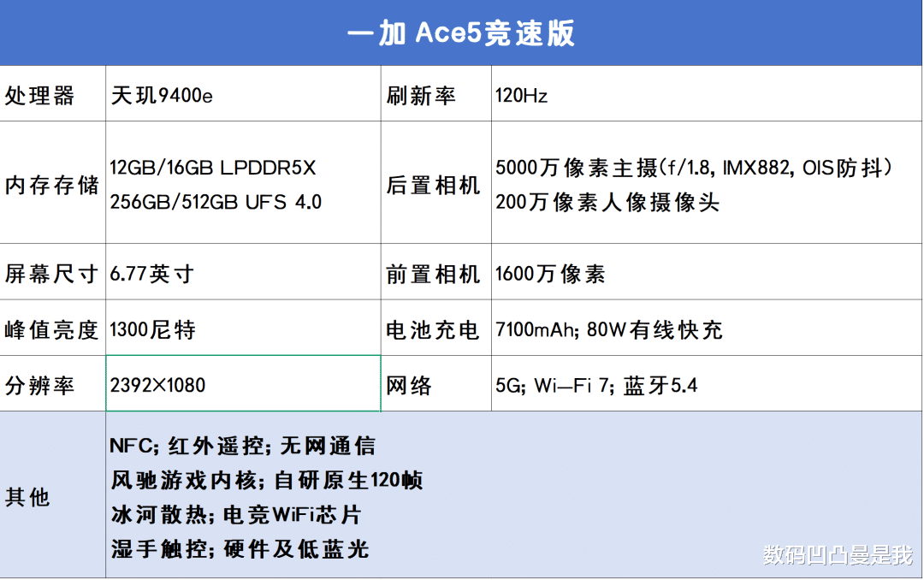Select the 屏幕尺寸 label cell
Image resolution: width=924 pixels, height=580 pixels.
click(53, 272)
